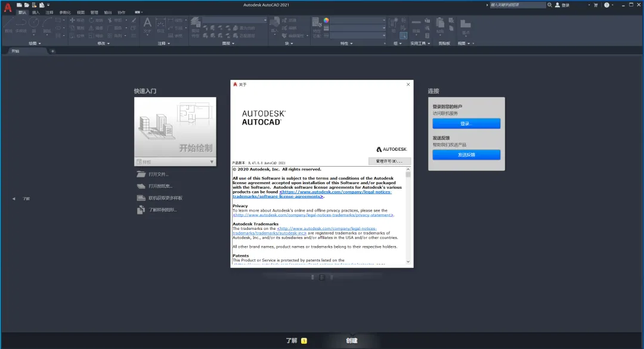
Task: Click the blue 发送反馈 feedback button
Action: pos(466,155)
